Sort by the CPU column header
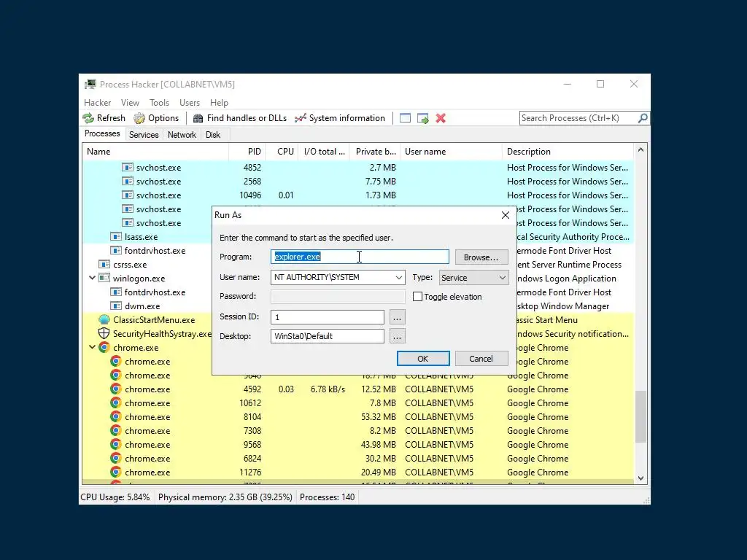 282,152
